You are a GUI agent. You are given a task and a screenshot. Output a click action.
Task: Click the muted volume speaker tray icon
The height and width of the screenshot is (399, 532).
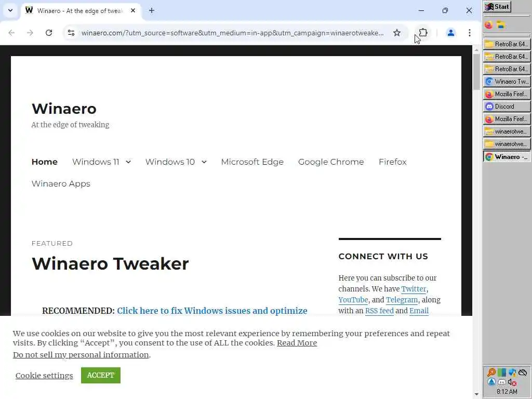coord(512,383)
